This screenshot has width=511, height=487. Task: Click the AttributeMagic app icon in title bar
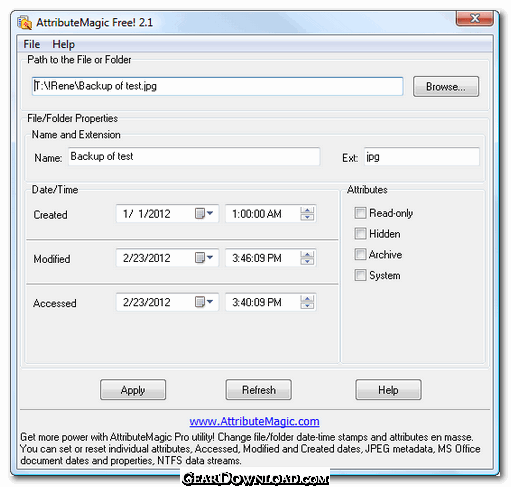(25, 22)
